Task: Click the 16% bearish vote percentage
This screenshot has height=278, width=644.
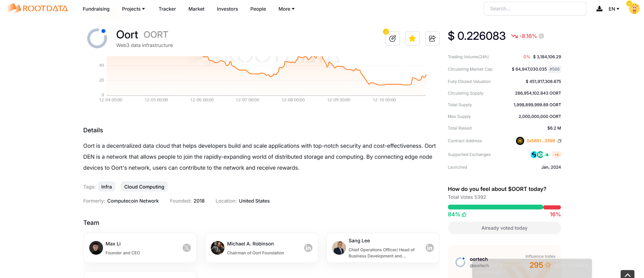Action: [555, 214]
